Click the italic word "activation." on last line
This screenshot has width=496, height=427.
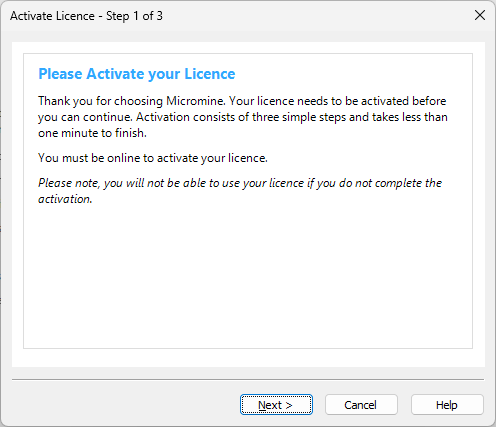65,199
